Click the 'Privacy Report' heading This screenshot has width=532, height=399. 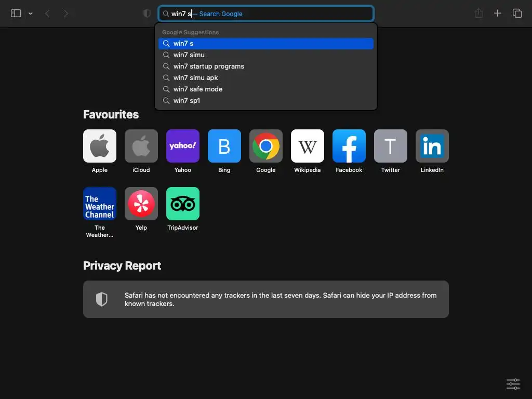click(x=122, y=265)
